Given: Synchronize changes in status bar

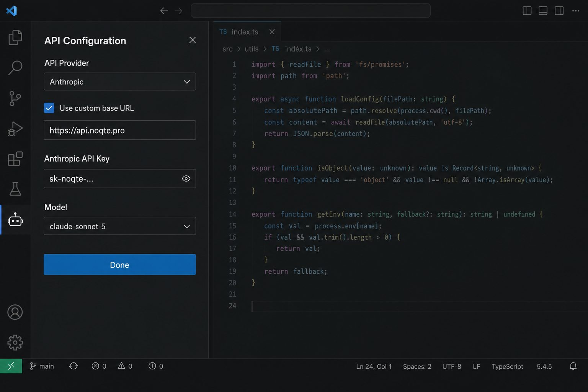Looking at the screenshot, I should point(73,366).
